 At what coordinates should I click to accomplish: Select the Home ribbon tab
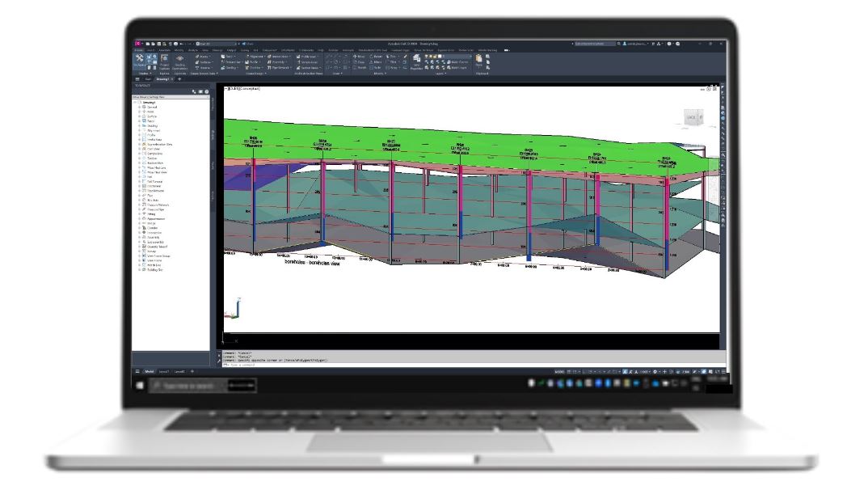click(x=139, y=49)
